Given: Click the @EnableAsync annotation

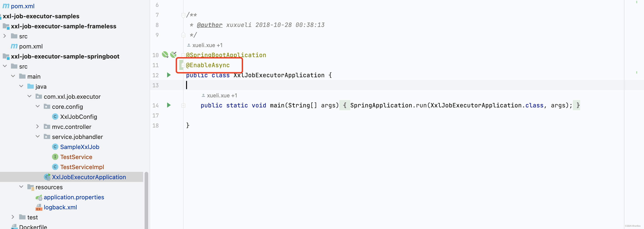Looking at the screenshot, I should [x=208, y=65].
